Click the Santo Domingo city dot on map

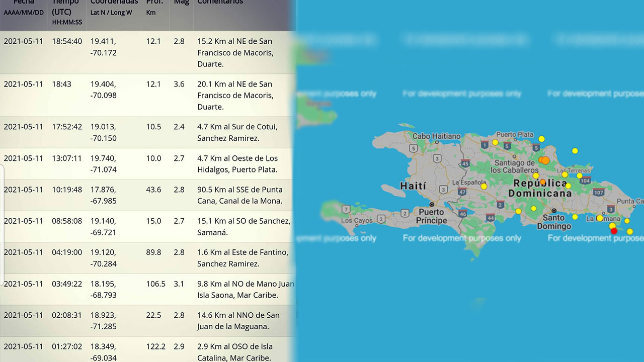(x=553, y=211)
